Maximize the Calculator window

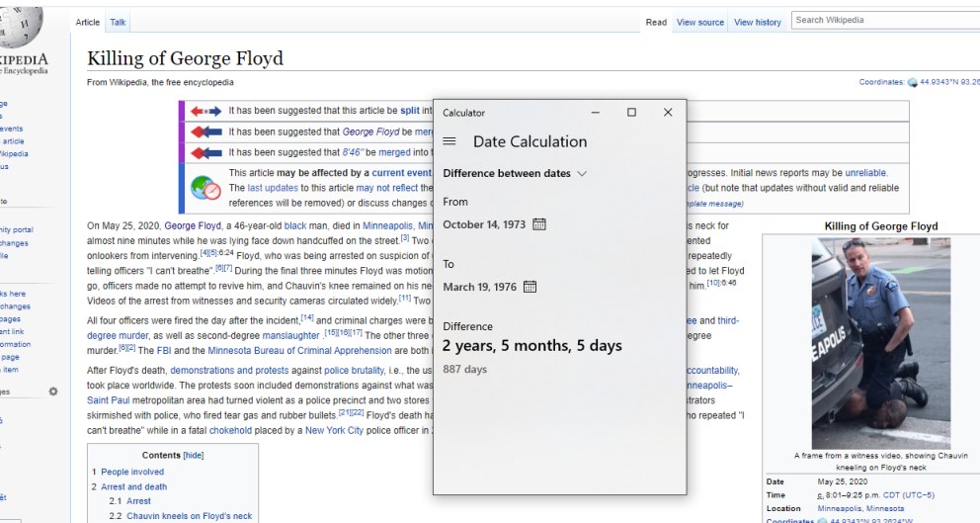click(631, 113)
